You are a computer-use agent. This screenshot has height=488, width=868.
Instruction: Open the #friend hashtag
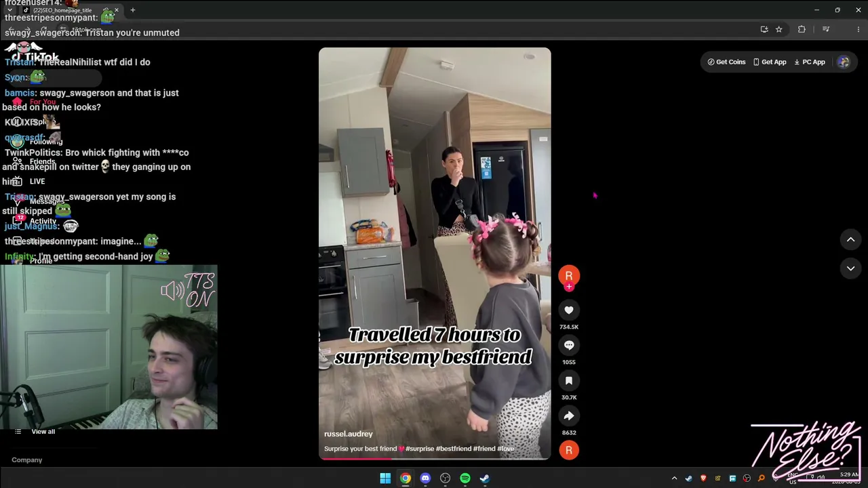[x=484, y=449]
